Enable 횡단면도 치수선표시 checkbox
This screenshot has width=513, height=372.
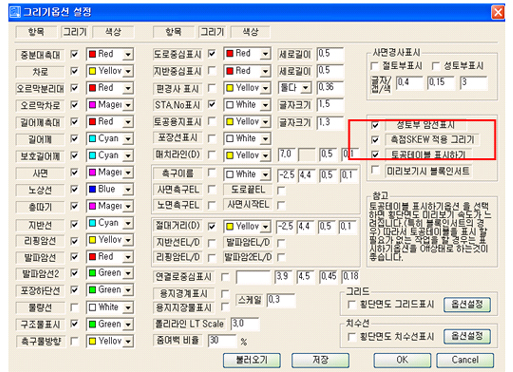tap(352, 337)
